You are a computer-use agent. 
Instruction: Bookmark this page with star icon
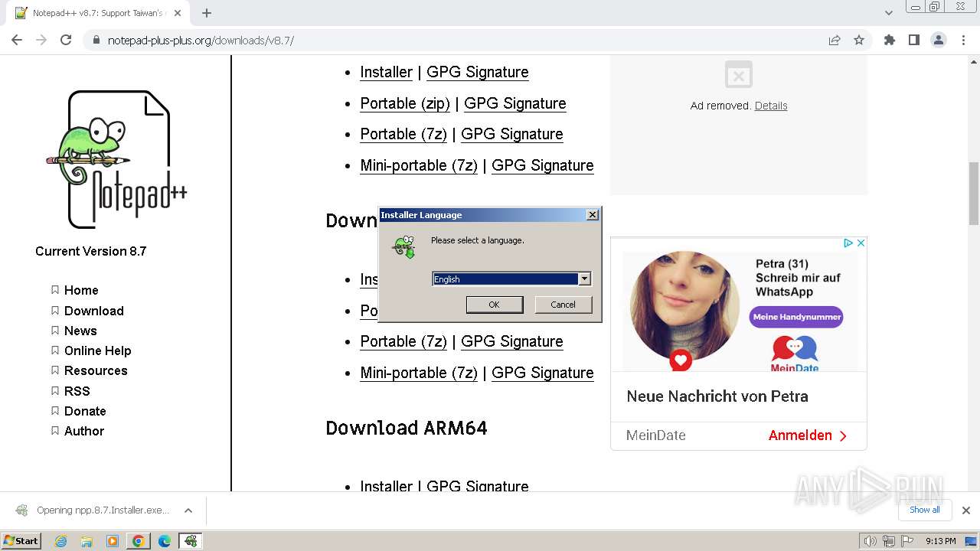tap(859, 40)
